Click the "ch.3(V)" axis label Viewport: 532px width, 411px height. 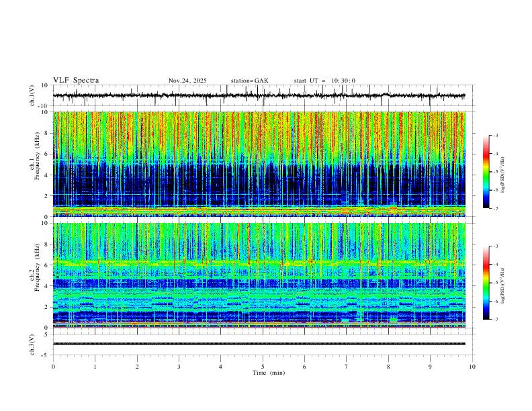click(32, 345)
